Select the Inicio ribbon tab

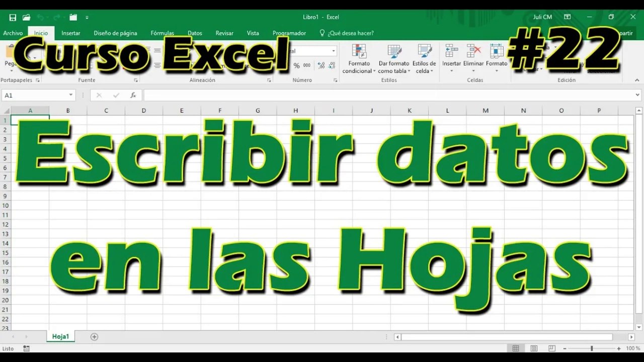41,33
